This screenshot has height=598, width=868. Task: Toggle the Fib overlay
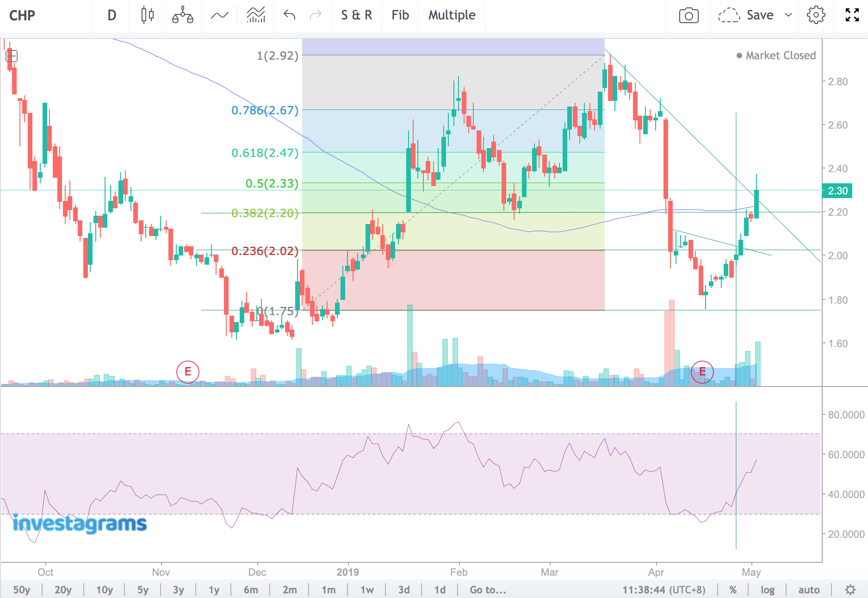(400, 15)
